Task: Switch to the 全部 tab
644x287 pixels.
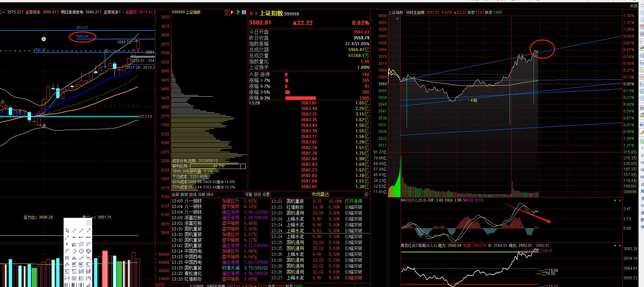Action: (x=175, y=194)
